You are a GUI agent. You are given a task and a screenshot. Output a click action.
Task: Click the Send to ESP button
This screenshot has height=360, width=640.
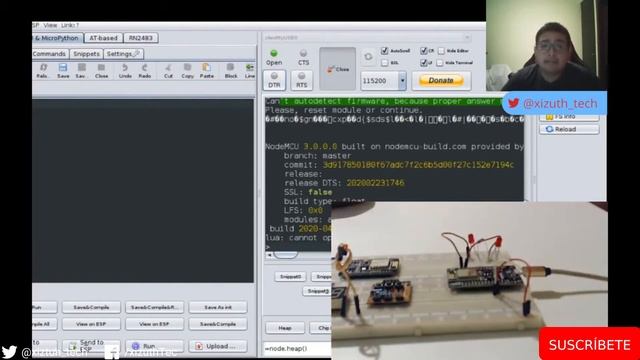91,346
